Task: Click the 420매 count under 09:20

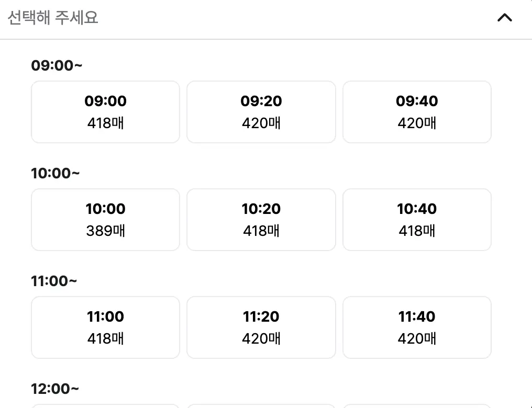Action: [x=261, y=123]
